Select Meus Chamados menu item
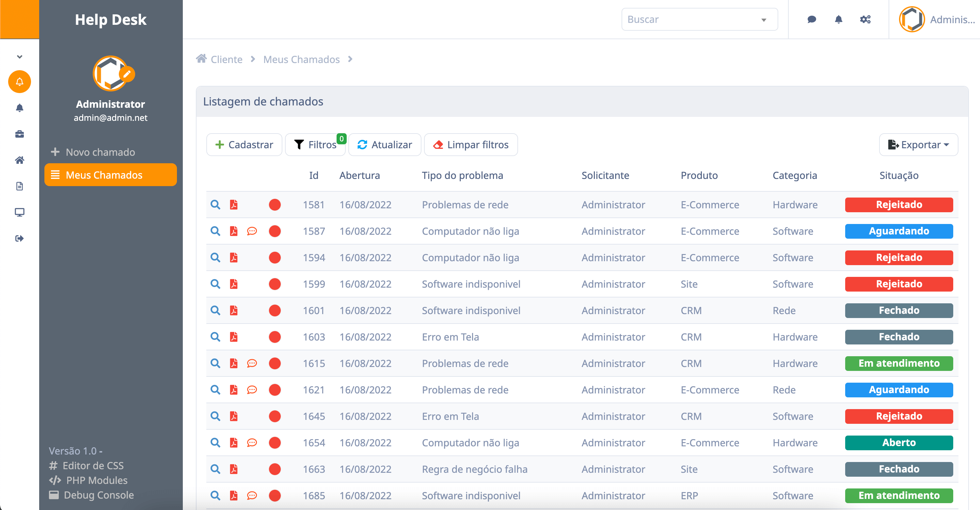 [110, 175]
